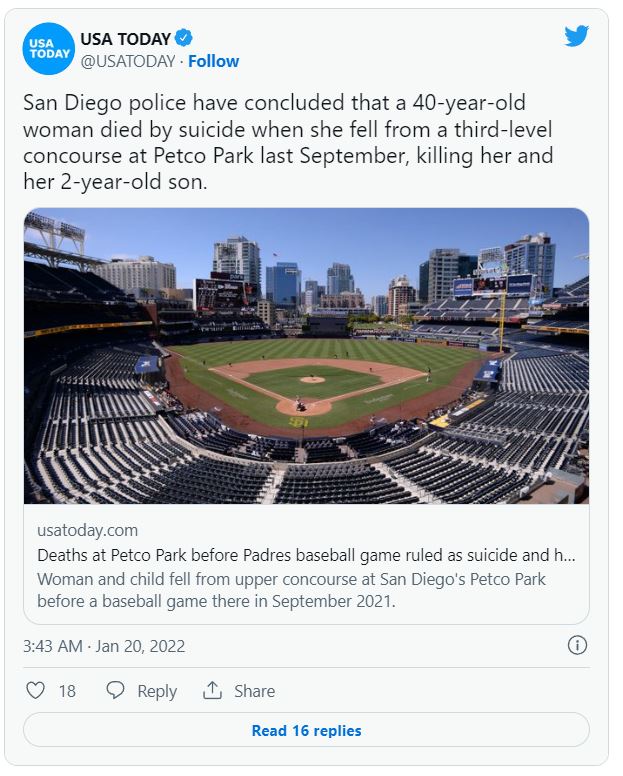The height and width of the screenshot is (776, 623).
Task: Click the share arrow icon
Action: tap(212, 690)
